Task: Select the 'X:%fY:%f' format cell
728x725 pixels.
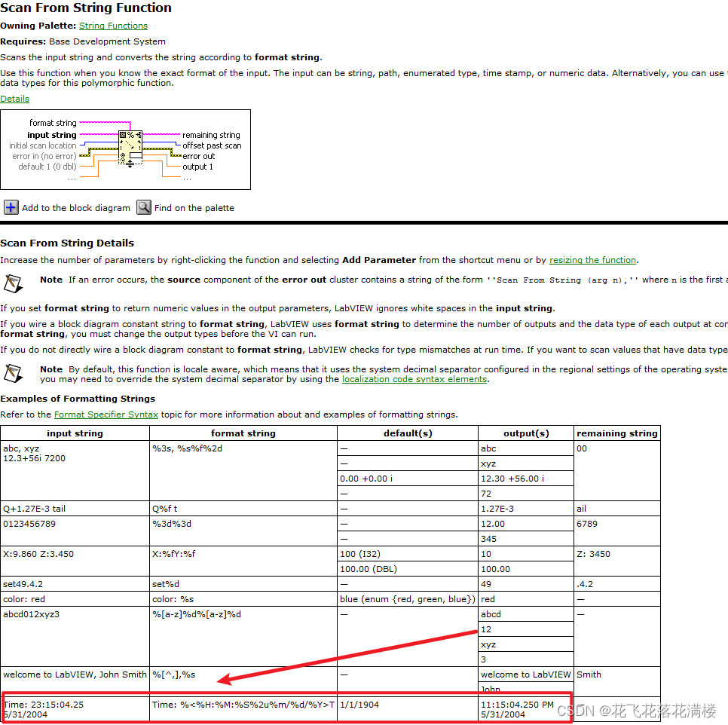Action: [243, 561]
